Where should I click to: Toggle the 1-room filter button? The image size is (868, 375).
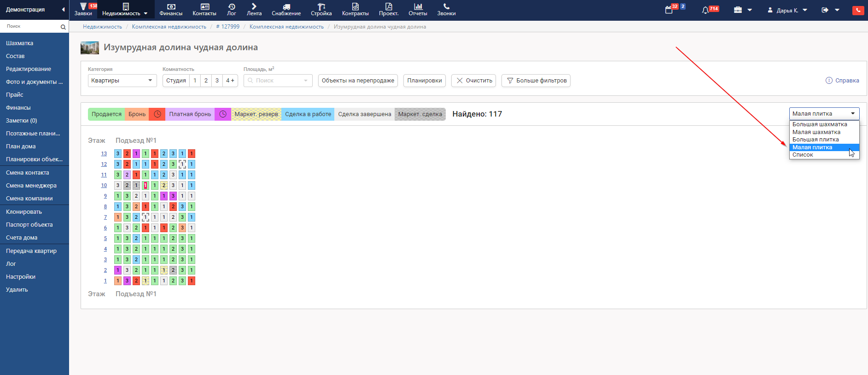[x=195, y=80]
